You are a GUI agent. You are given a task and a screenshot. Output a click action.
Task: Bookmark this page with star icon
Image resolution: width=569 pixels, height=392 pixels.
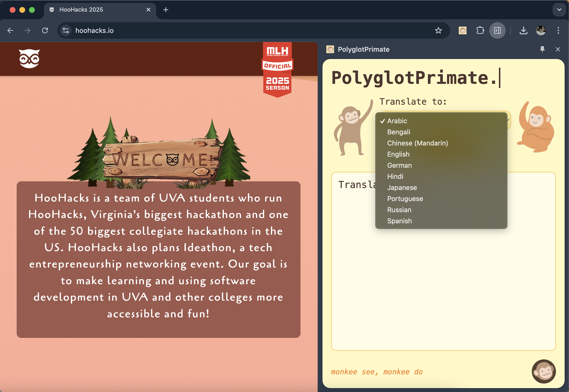[x=438, y=30]
